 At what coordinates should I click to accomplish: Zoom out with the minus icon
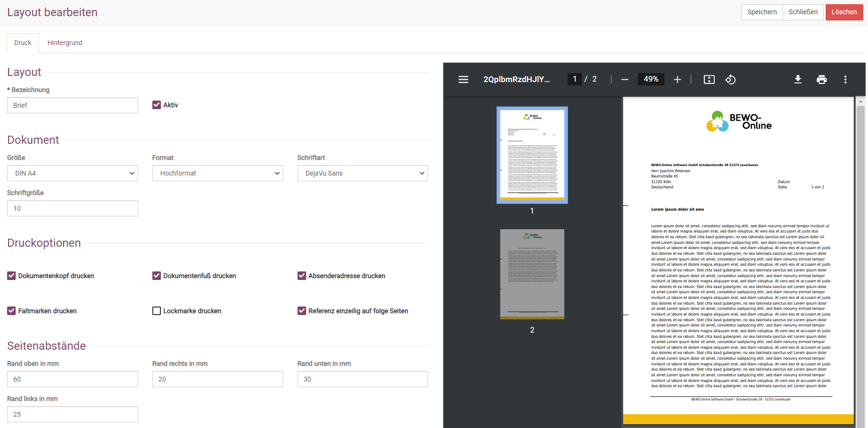(x=625, y=80)
